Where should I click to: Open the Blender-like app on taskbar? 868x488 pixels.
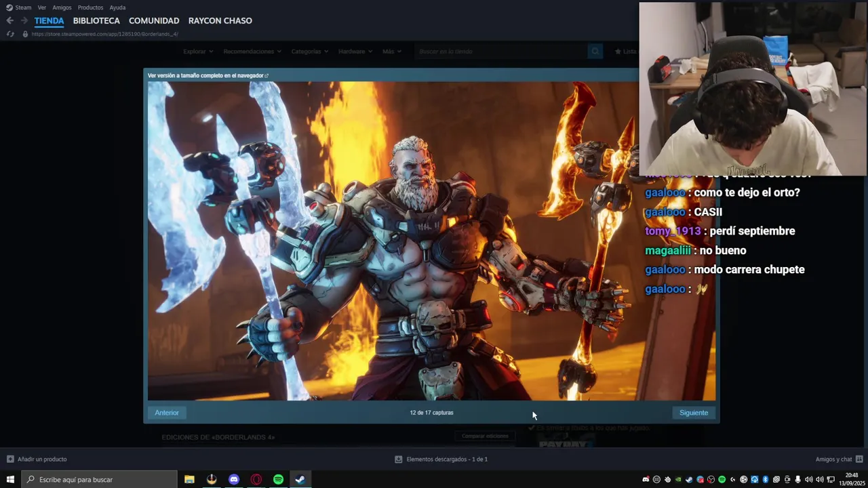tap(212, 479)
